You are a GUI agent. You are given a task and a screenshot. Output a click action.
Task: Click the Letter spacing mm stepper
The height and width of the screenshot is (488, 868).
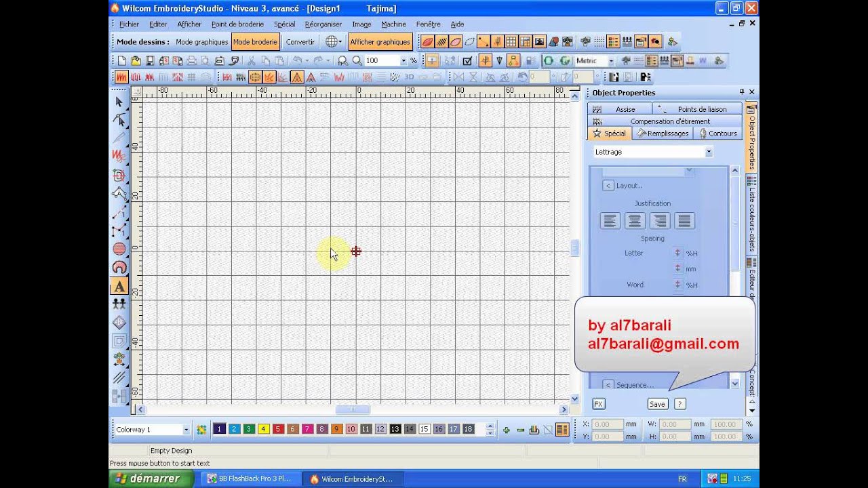(677, 268)
